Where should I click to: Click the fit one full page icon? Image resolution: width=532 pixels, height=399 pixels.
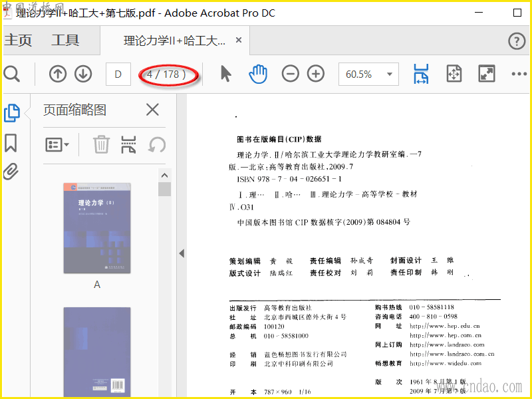coord(454,74)
